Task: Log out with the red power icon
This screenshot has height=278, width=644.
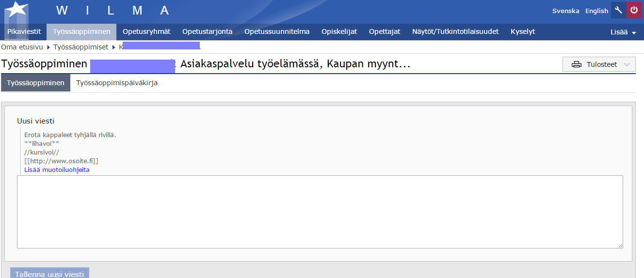Action: pyautogui.click(x=634, y=10)
